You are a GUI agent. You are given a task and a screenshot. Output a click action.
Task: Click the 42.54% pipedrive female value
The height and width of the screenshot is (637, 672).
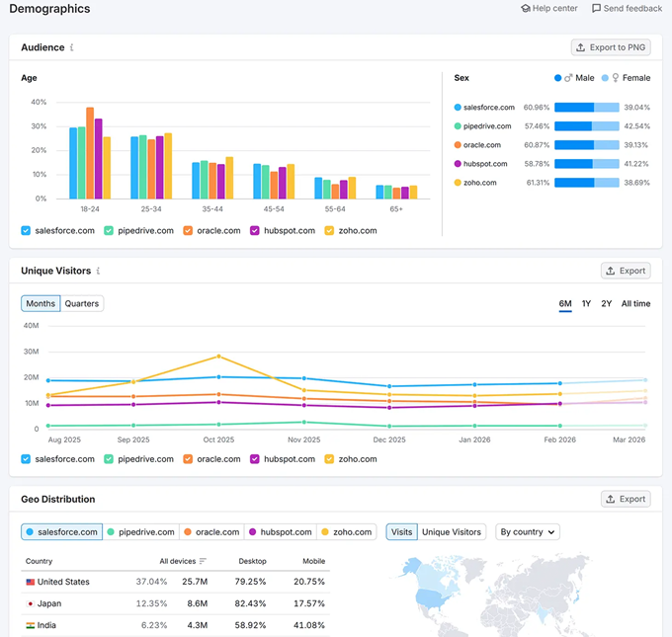tap(636, 126)
